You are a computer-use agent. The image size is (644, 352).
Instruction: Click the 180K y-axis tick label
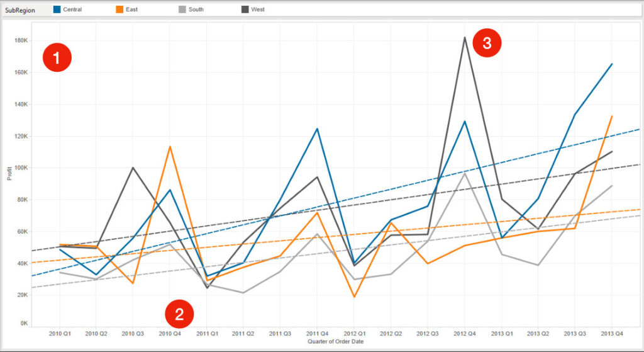tap(21, 40)
